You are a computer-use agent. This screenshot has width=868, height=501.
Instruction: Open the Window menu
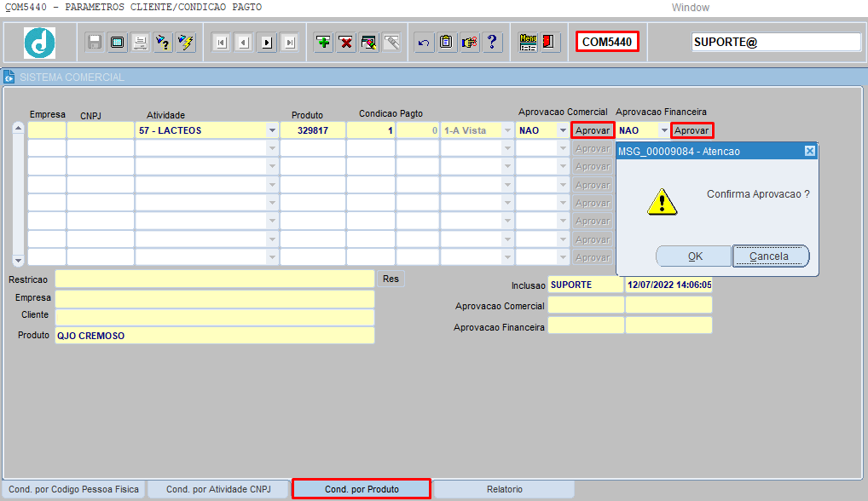pos(691,7)
